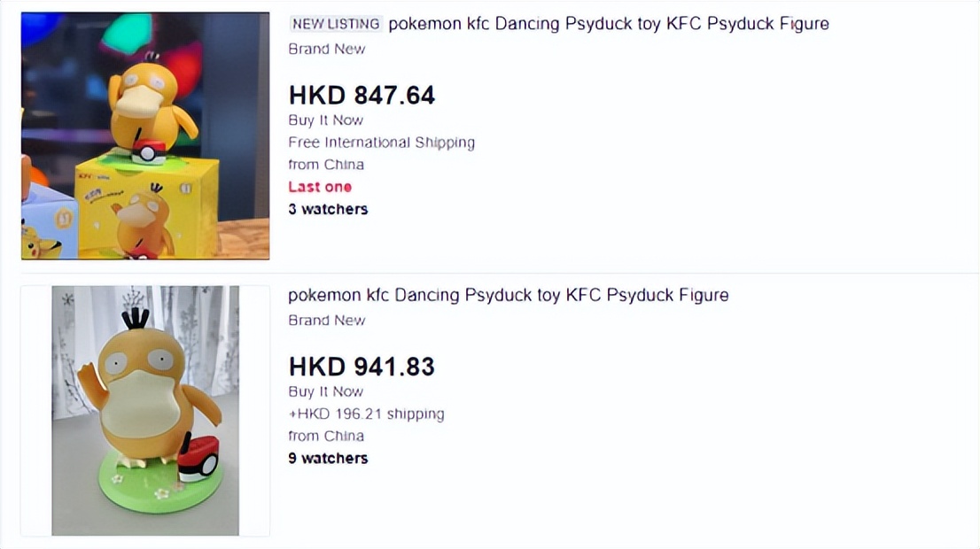Click from China under Free International Shipping
The width and height of the screenshot is (980, 549).
click(x=325, y=165)
